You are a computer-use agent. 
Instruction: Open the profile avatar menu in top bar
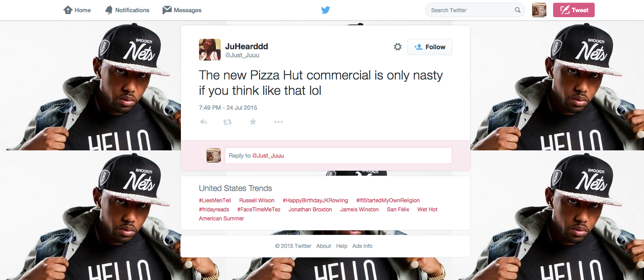[x=539, y=10]
